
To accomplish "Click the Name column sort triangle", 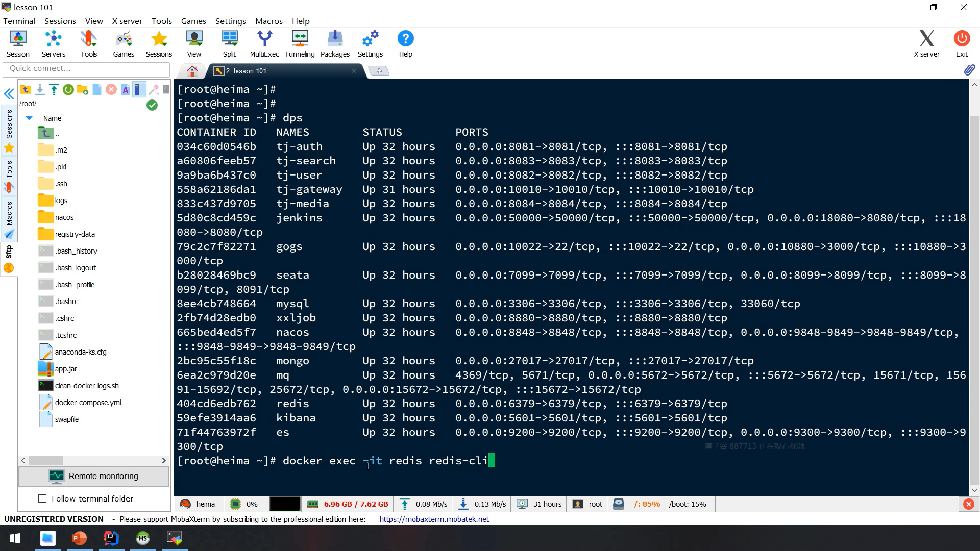I will tap(29, 118).
